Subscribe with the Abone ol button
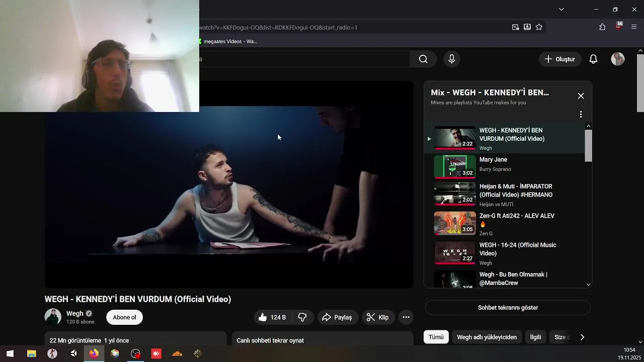The width and height of the screenshot is (644, 362). [x=124, y=317]
